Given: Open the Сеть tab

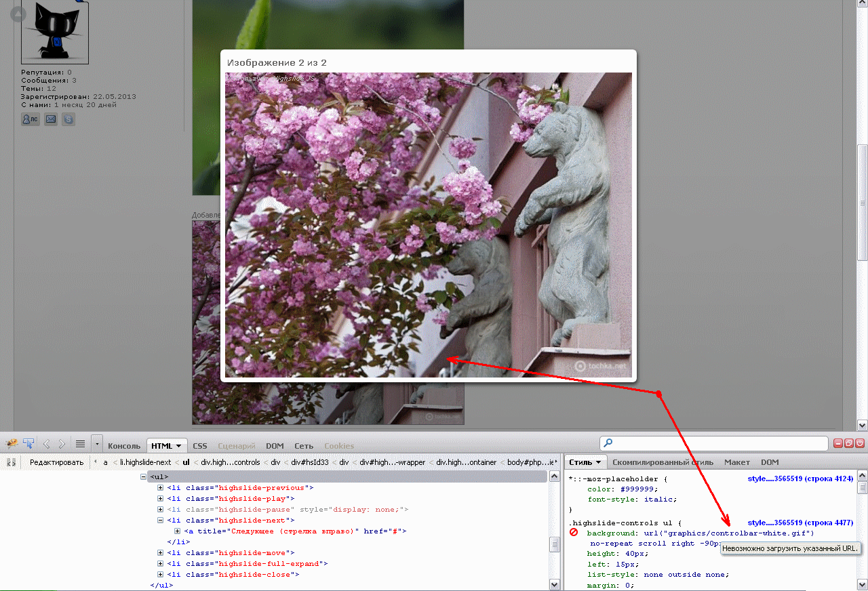Looking at the screenshot, I should pos(304,446).
